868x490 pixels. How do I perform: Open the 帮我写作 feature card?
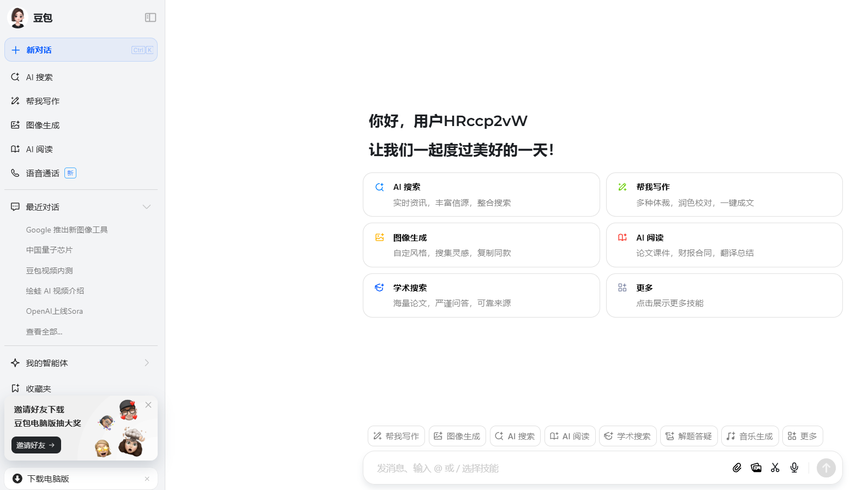(724, 194)
